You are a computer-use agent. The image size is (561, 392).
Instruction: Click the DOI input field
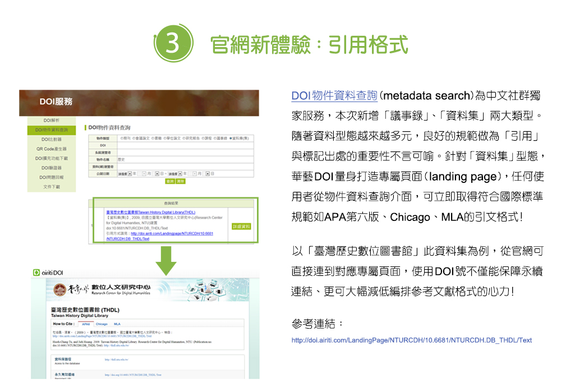[x=185, y=145]
